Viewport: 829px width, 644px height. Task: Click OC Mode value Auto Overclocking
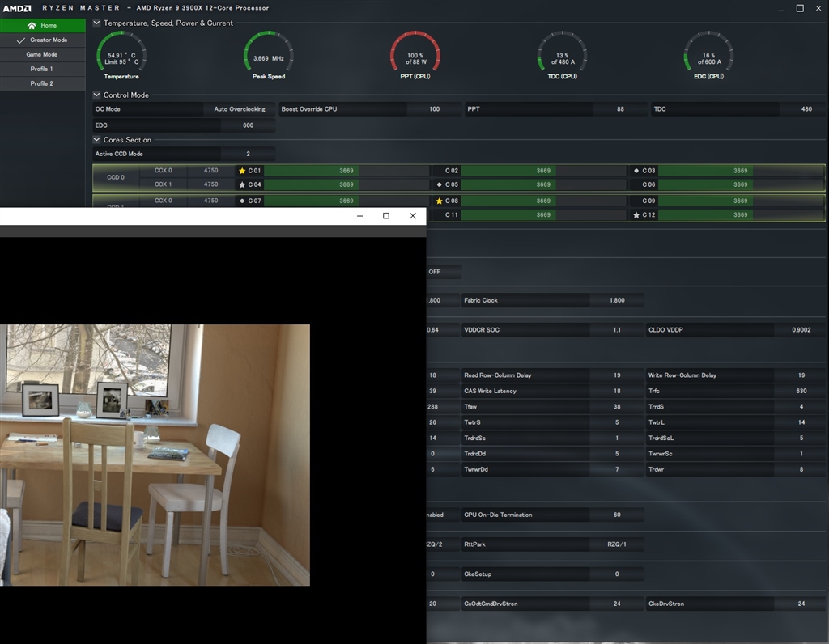click(x=240, y=109)
